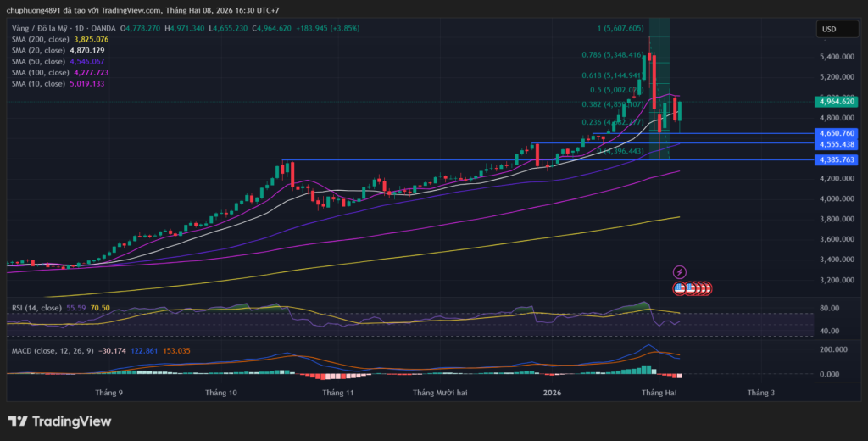Click the Tháng 11 label on time axis
This screenshot has height=441, width=868.
337,393
